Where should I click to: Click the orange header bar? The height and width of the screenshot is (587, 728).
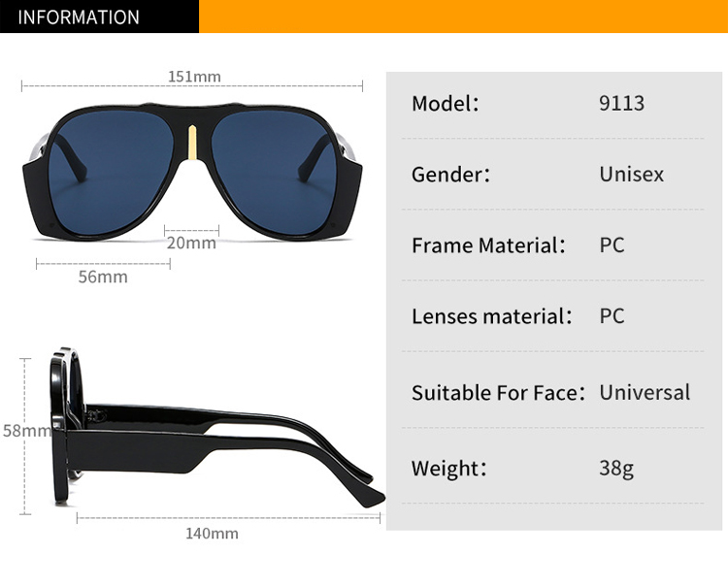click(463, 16)
